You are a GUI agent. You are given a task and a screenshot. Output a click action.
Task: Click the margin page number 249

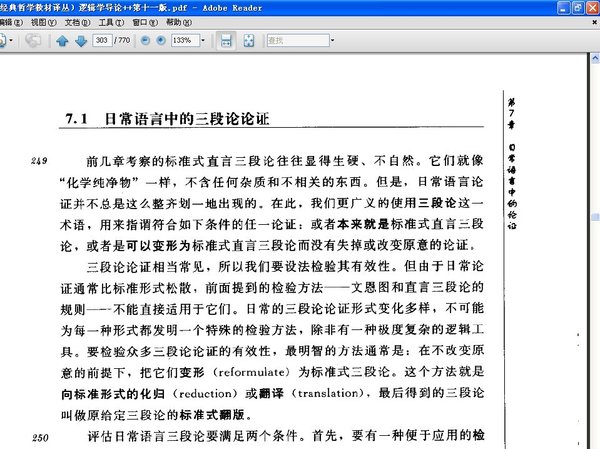(39, 161)
